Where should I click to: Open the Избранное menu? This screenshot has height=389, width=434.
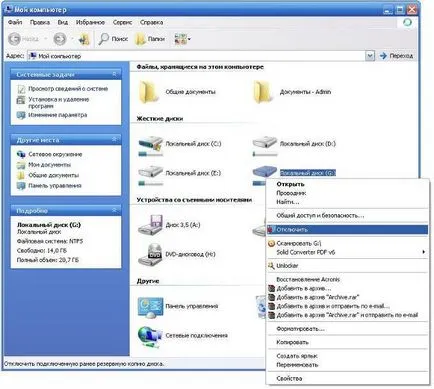pyautogui.click(x=90, y=22)
